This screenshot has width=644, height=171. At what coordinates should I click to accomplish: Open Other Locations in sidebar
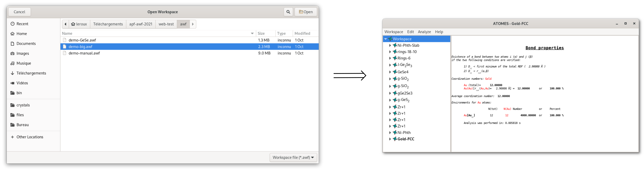point(30,137)
